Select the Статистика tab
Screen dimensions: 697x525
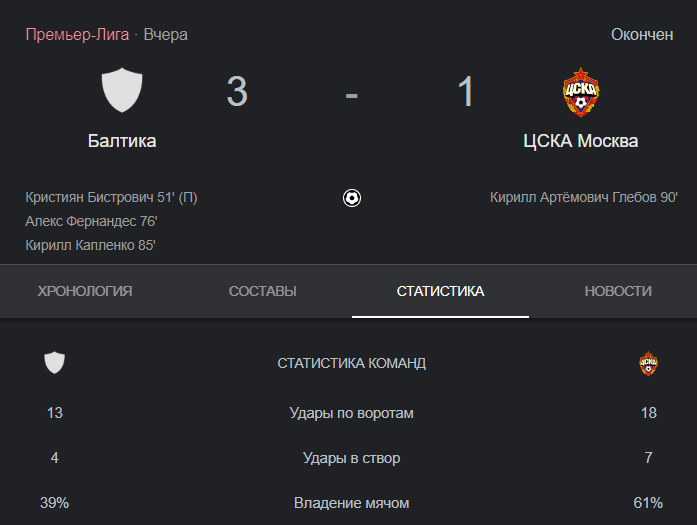click(440, 291)
